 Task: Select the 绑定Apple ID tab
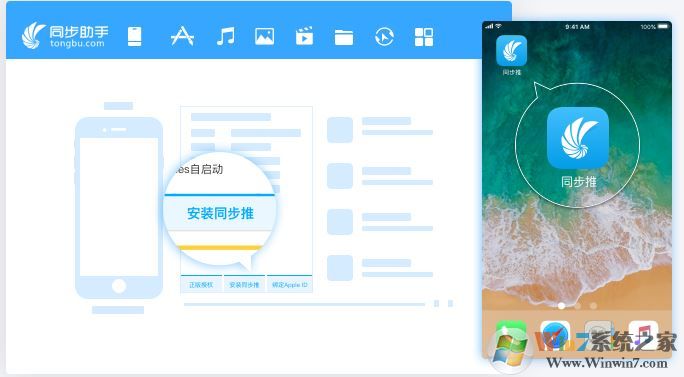click(x=290, y=284)
